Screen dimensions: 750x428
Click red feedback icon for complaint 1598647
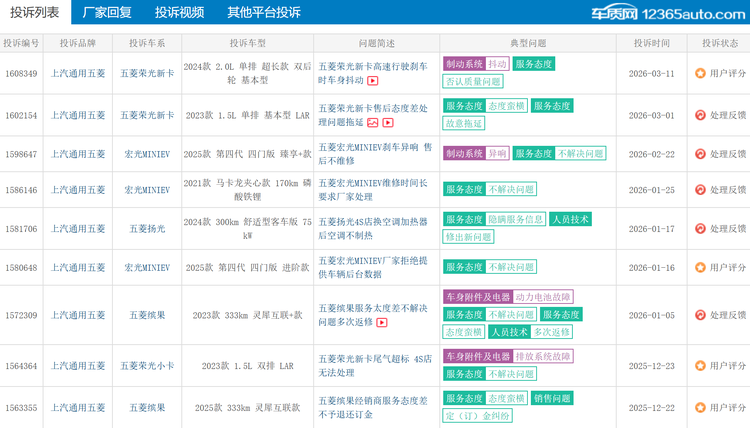click(x=700, y=154)
